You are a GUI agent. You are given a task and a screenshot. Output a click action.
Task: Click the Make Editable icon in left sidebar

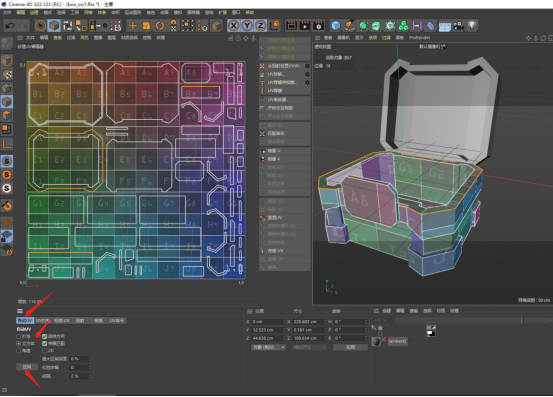[7, 43]
